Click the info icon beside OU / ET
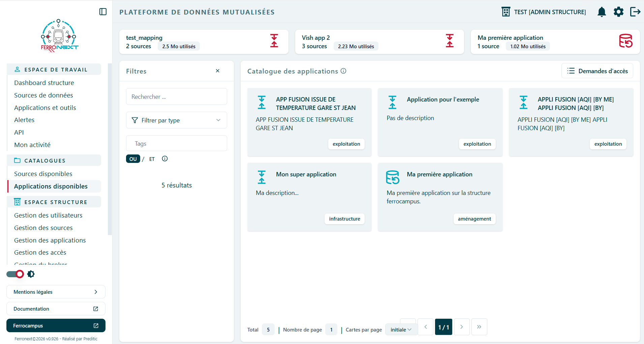644x344 pixels. point(165,159)
